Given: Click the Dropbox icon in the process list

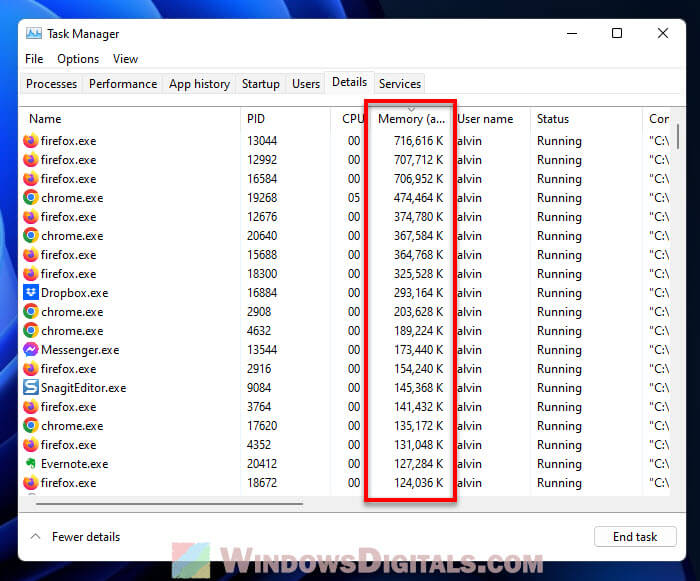Looking at the screenshot, I should coord(30,293).
